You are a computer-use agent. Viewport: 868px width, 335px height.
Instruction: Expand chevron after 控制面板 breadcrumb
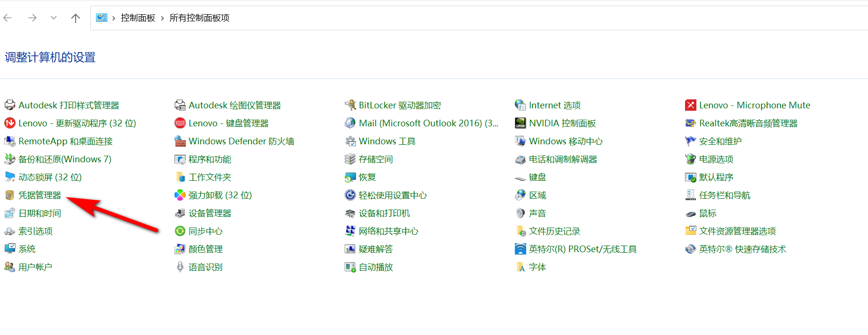coord(162,18)
